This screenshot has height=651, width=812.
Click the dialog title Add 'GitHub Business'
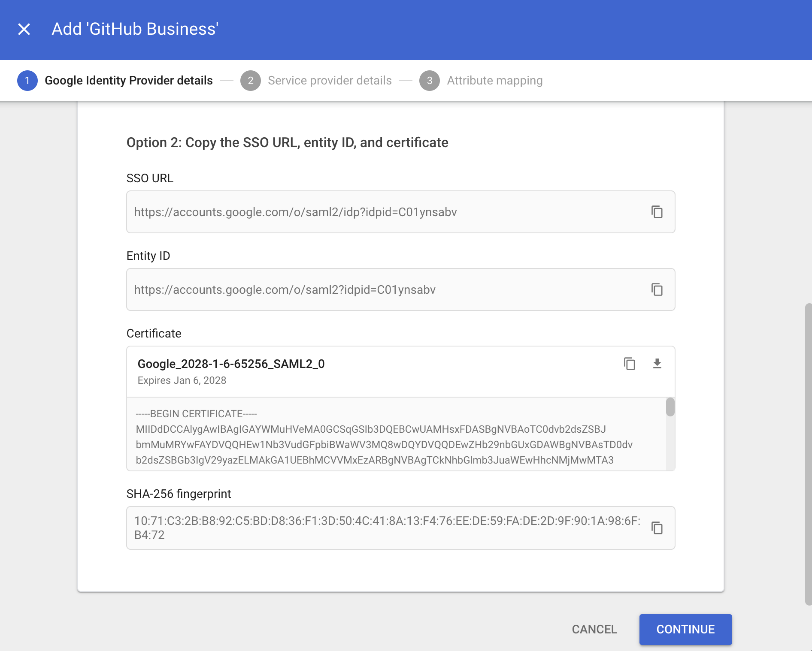[x=135, y=29]
